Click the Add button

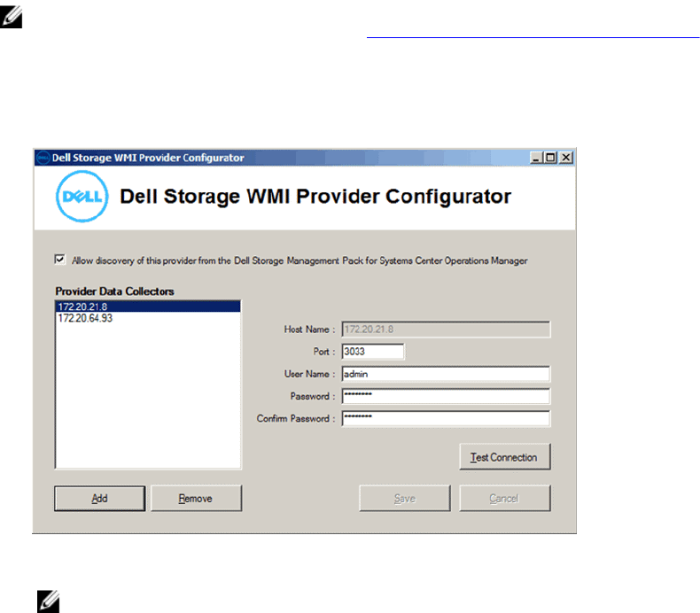(100, 498)
